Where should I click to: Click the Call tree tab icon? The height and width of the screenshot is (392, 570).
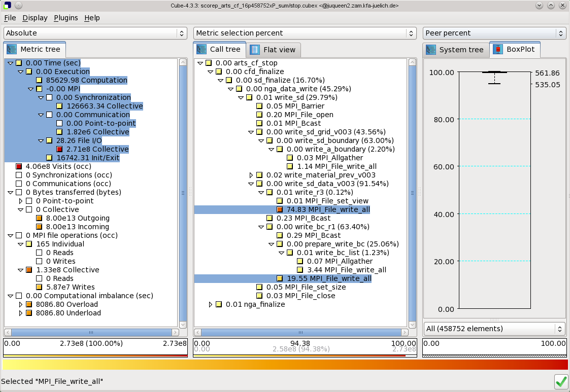(x=202, y=49)
